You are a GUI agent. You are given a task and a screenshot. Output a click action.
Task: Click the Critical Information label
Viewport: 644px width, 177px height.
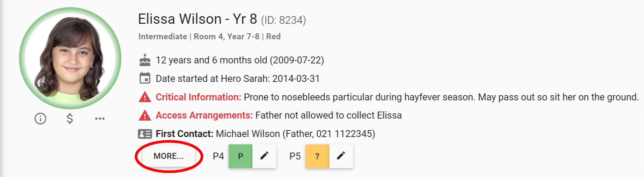tap(198, 97)
